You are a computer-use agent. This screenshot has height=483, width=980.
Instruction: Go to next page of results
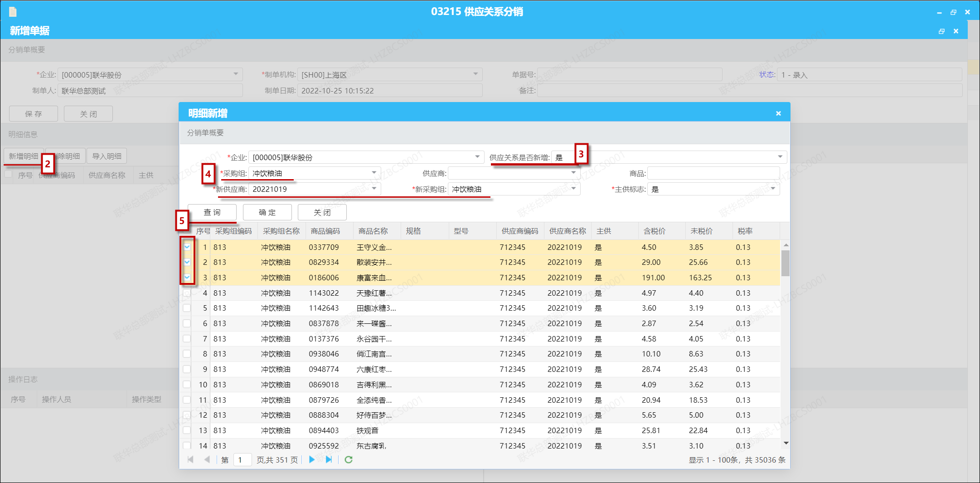pyautogui.click(x=312, y=459)
